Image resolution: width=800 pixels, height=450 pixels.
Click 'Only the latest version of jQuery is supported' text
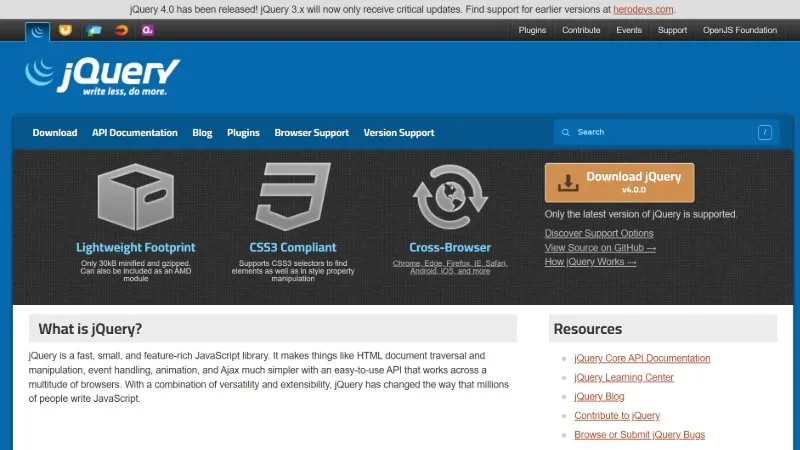click(x=641, y=214)
